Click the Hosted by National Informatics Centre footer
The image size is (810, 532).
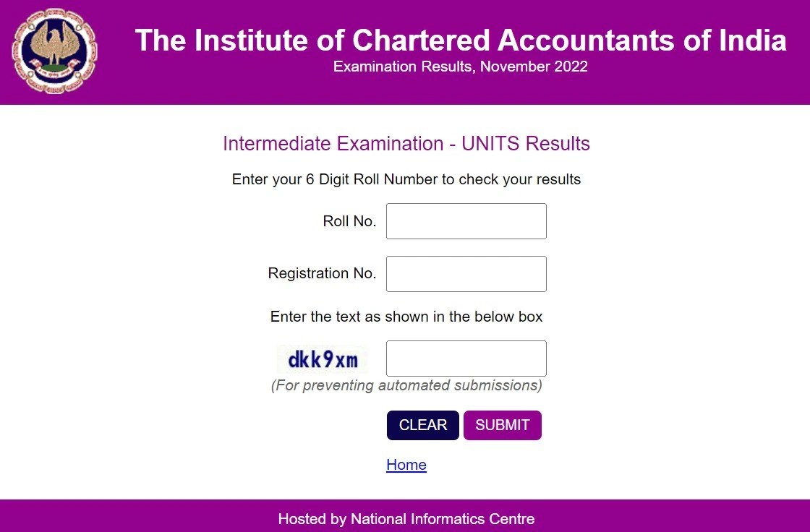coord(405,519)
